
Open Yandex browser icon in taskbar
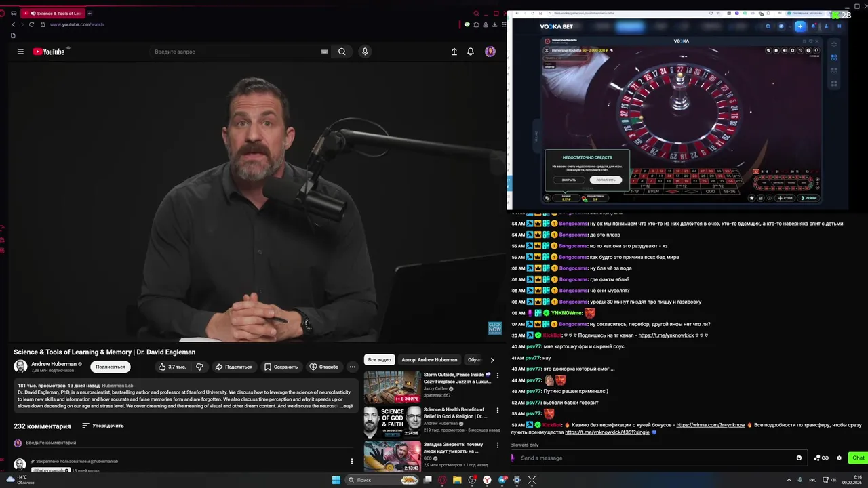pos(487,480)
